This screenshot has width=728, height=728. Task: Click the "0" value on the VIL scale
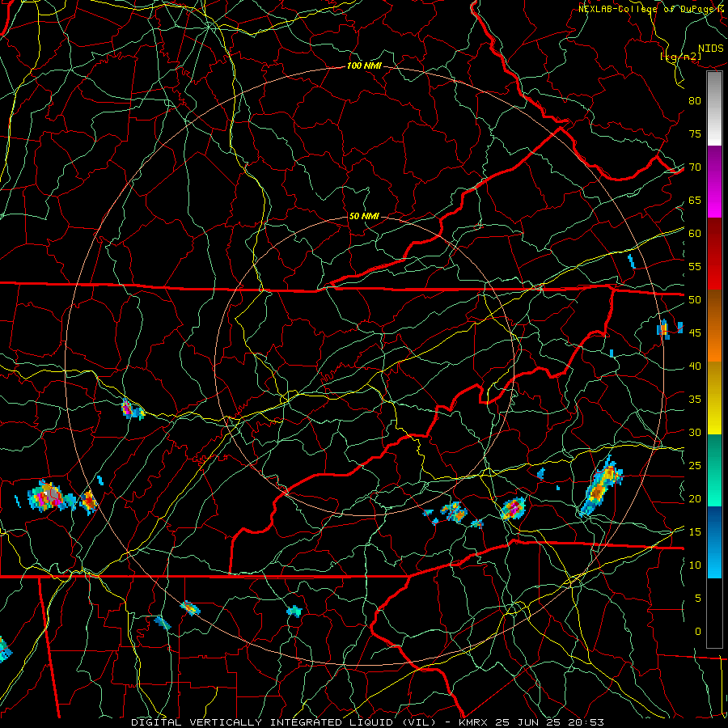pos(698,632)
